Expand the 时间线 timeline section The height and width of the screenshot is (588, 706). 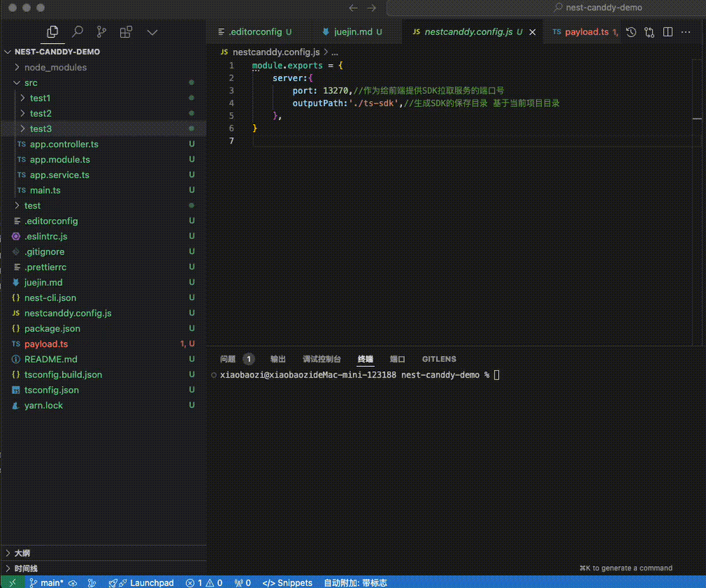(x=26, y=569)
